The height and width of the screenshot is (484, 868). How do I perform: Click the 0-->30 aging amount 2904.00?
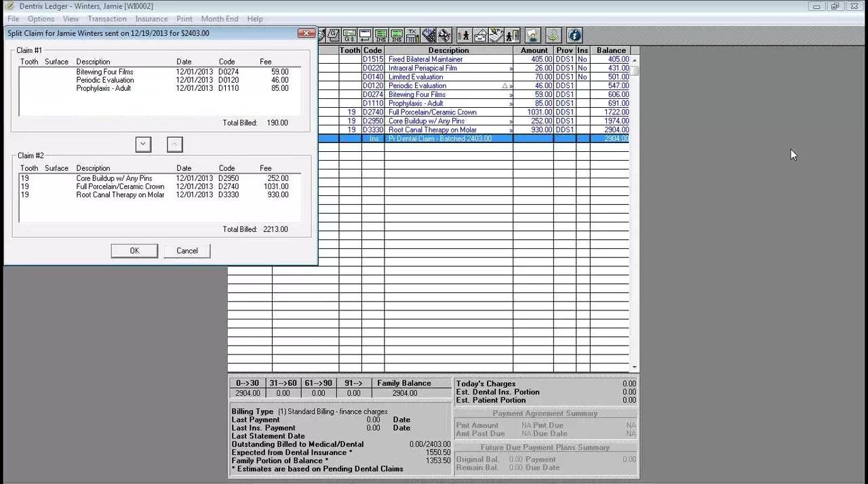[248, 393]
